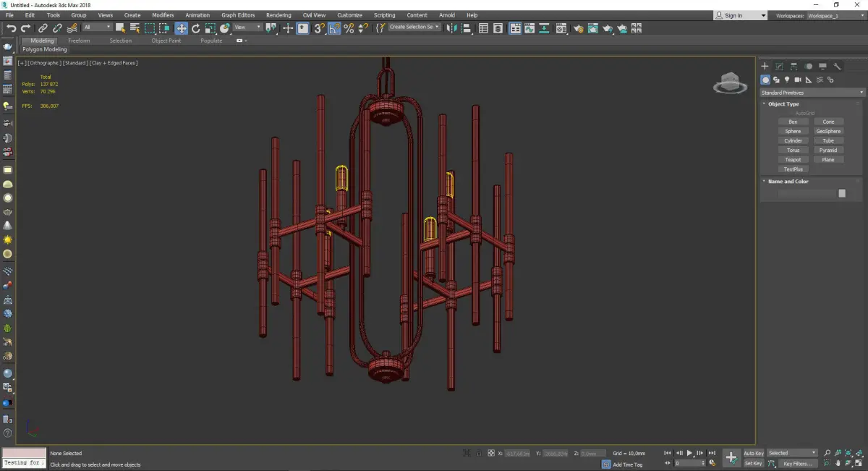Toggle Percent Snap in the toolbar
This screenshot has height=471, width=868.
pyautogui.click(x=349, y=28)
